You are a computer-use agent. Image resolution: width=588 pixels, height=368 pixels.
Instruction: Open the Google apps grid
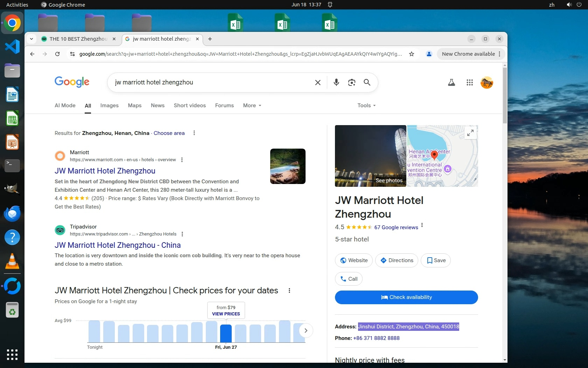[x=469, y=82]
